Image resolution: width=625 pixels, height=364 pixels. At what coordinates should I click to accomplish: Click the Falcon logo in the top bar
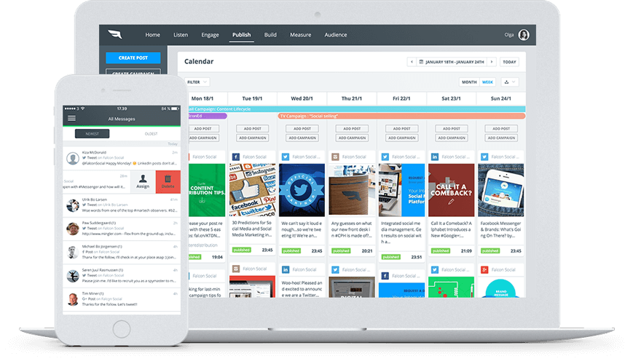[x=115, y=35]
